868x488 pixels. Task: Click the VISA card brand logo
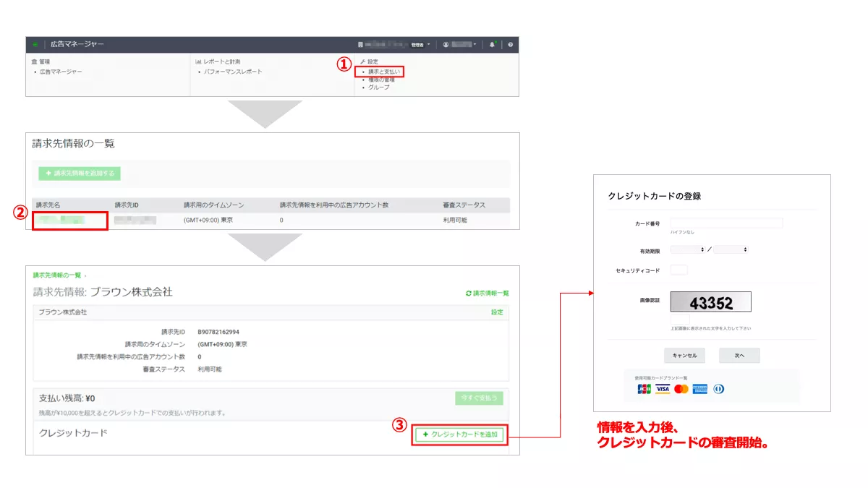tap(663, 389)
